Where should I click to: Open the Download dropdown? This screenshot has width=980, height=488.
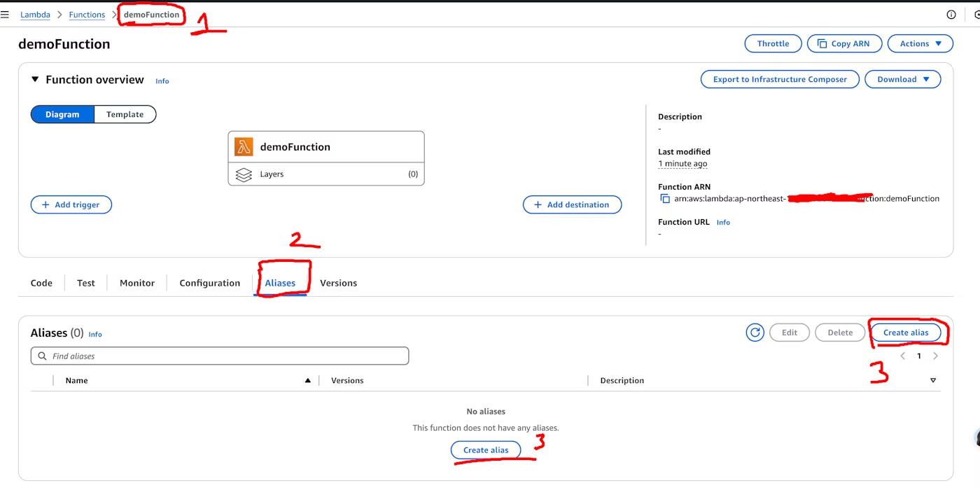click(902, 79)
